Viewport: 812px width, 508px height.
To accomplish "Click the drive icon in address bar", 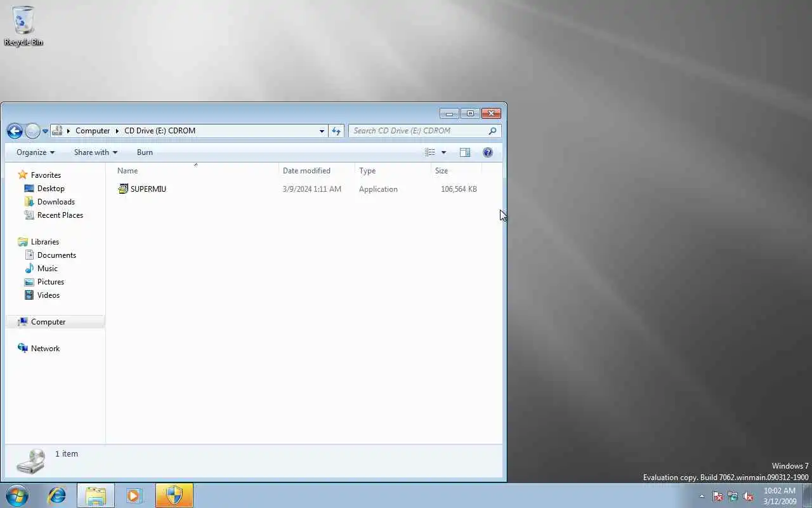I will point(57,131).
